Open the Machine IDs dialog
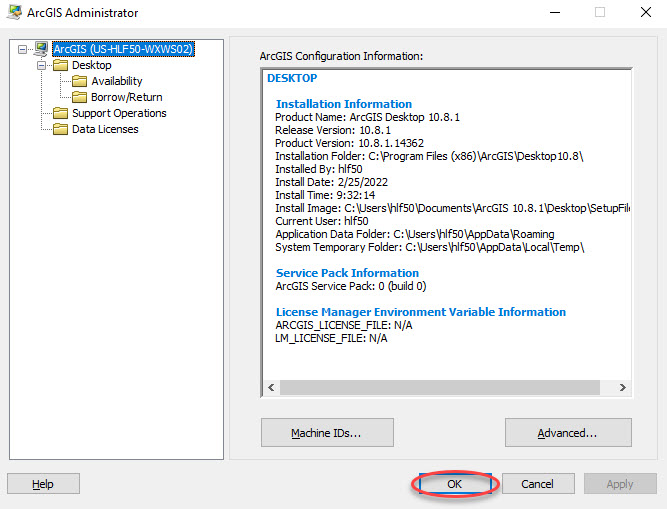 pos(327,432)
